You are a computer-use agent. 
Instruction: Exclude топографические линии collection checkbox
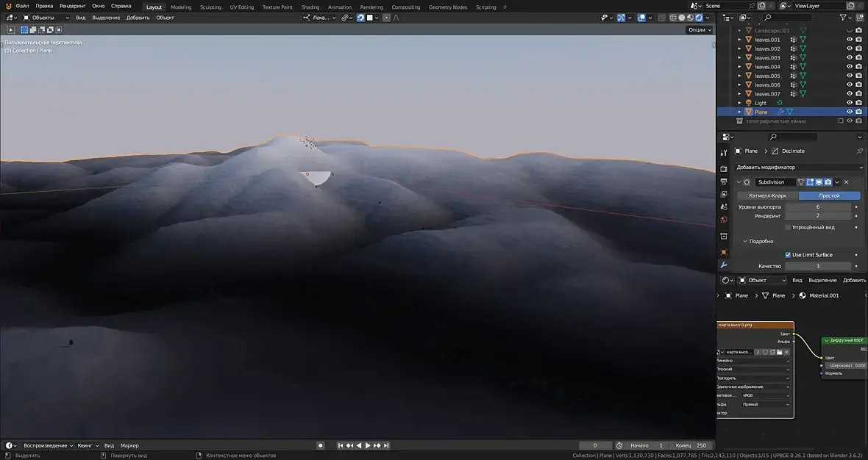click(x=841, y=121)
